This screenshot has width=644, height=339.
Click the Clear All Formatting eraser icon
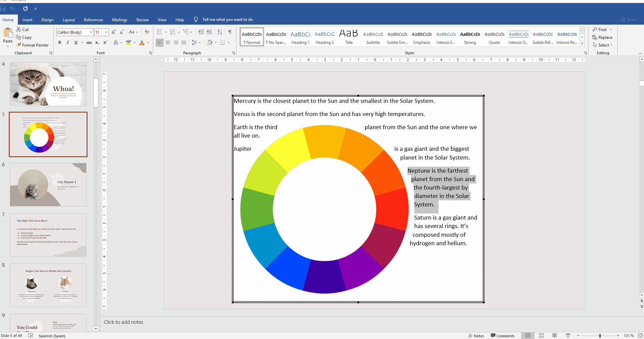[x=147, y=32]
